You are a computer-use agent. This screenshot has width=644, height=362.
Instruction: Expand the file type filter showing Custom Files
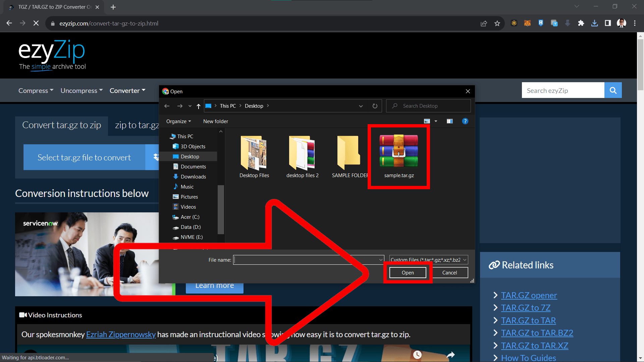pyautogui.click(x=465, y=260)
